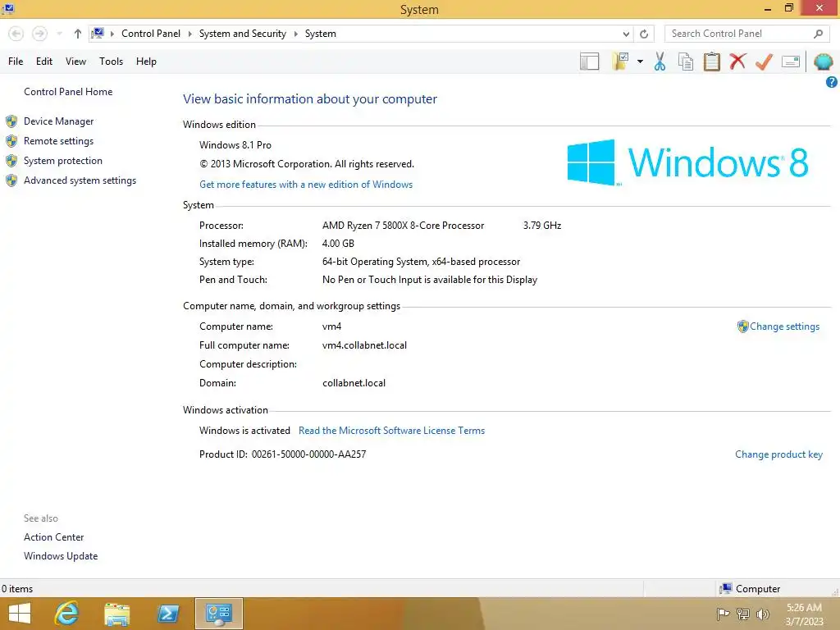Open File Explorer from taskbar

[x=116, y=614]
